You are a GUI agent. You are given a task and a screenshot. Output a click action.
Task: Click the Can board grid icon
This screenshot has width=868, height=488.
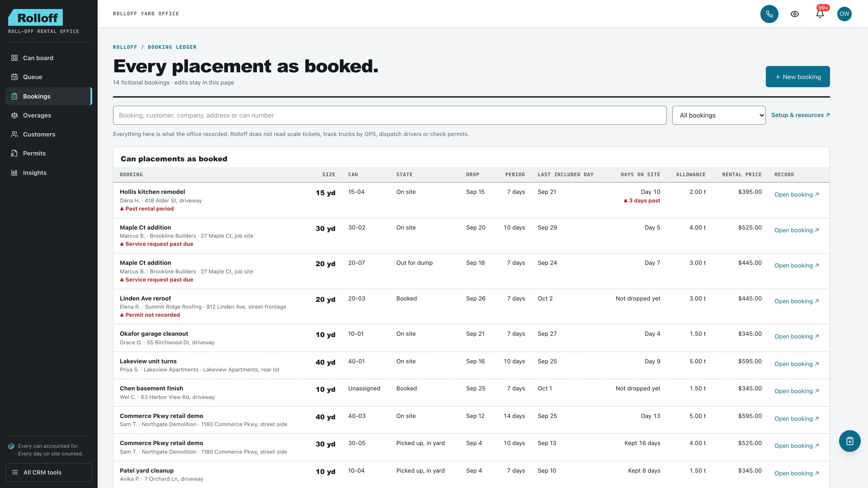(x=14, y=58)
